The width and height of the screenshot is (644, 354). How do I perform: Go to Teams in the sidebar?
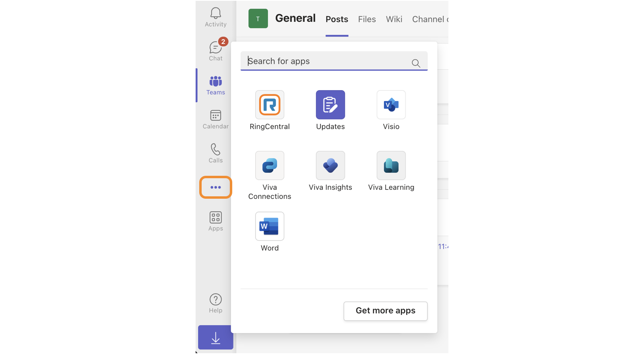215,86
